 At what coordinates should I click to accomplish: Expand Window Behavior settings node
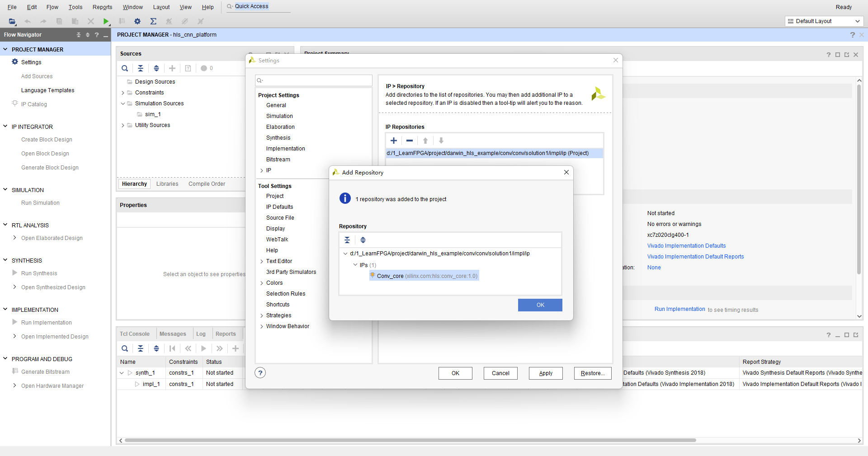click(262, 326)
